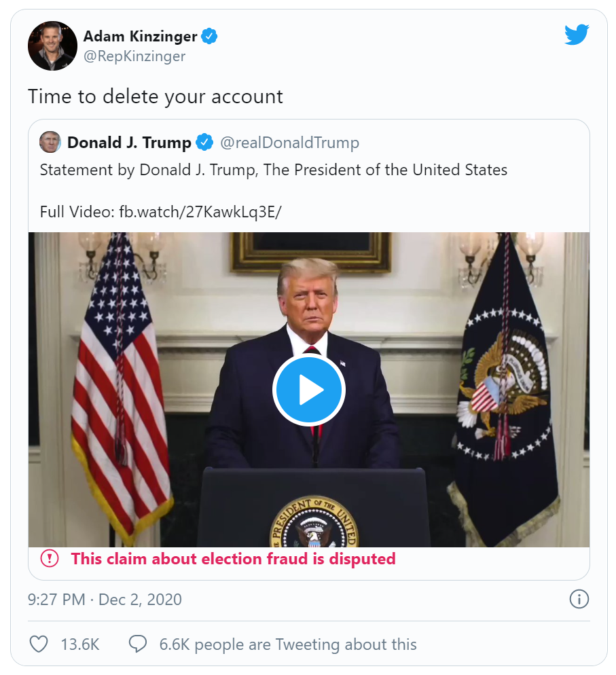The width and height of the screenshot is (616, 675).
Task: Open "This claim about election fraud is disputed"
Action: (233, 559)
